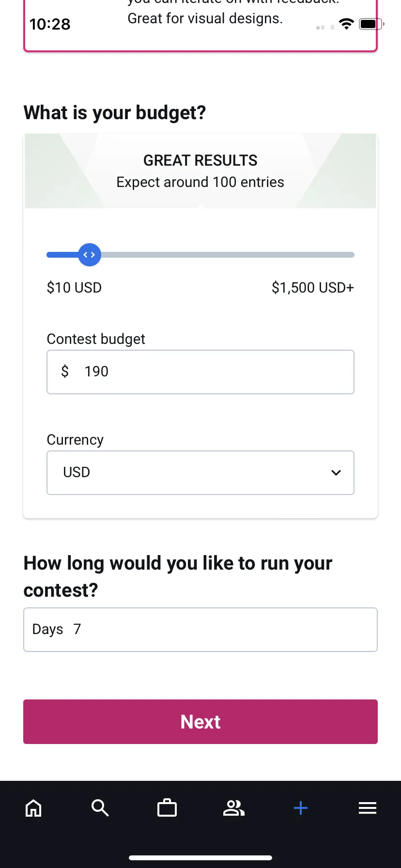Open the people groups icon
Screen dimensions: 401x868
click(234, 808)
